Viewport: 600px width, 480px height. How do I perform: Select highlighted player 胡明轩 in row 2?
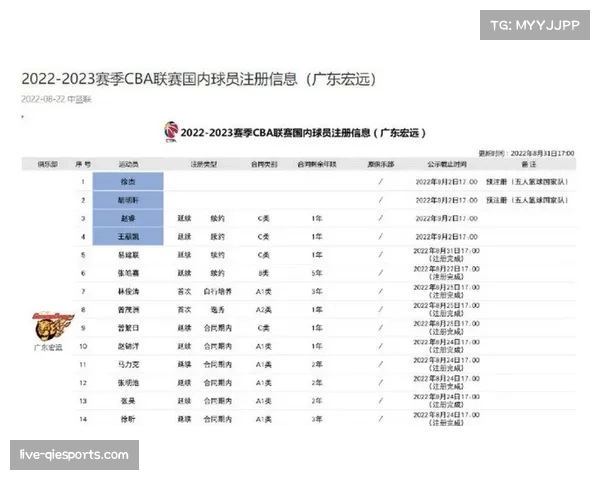128,200
